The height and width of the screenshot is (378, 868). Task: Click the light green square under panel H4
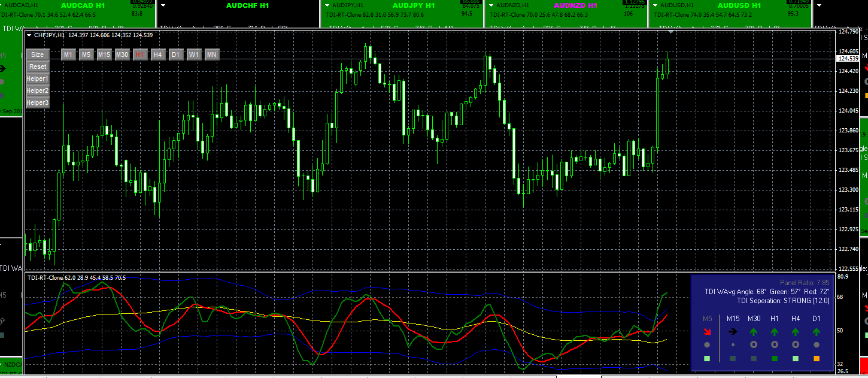click(796, 359)
